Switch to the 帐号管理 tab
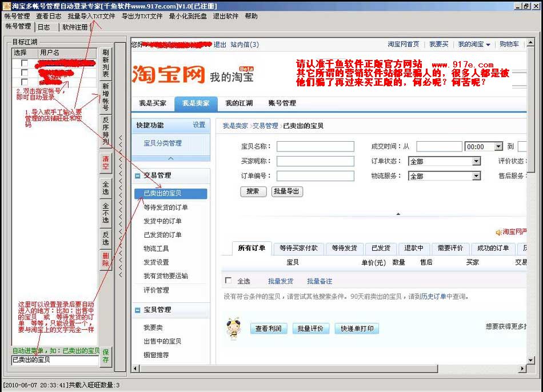 coord(18,27)
